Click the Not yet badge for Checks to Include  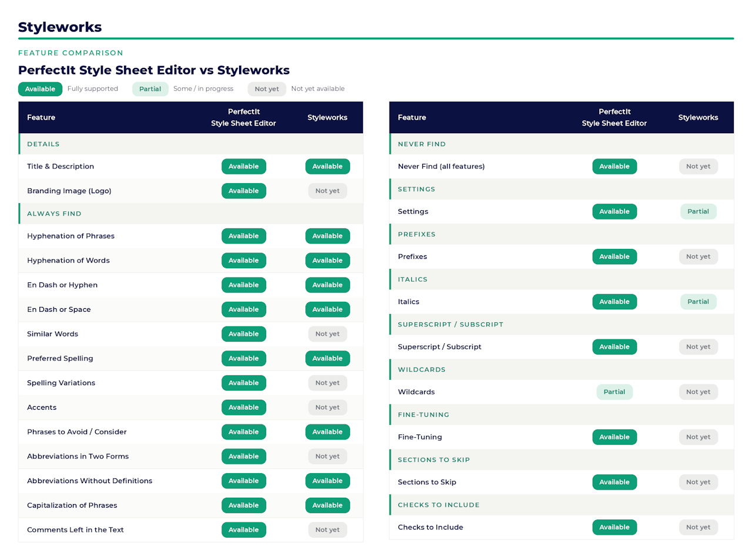tap(698, 527)
